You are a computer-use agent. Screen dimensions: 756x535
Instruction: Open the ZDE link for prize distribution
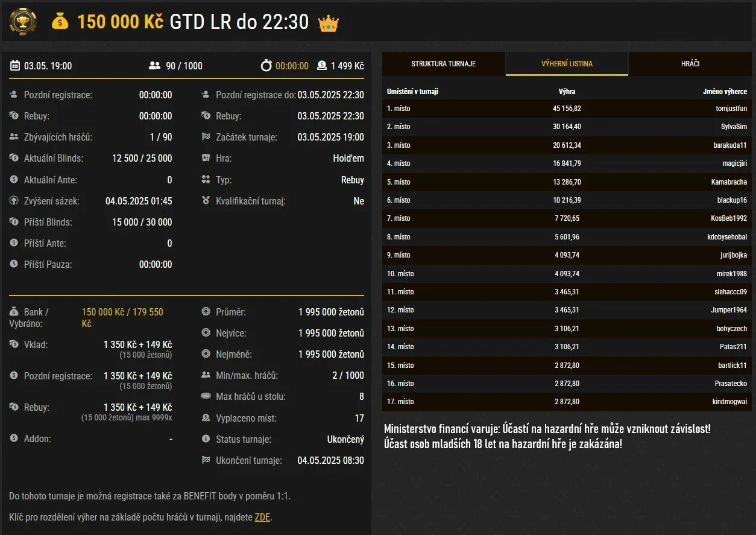tap(262, 517)
